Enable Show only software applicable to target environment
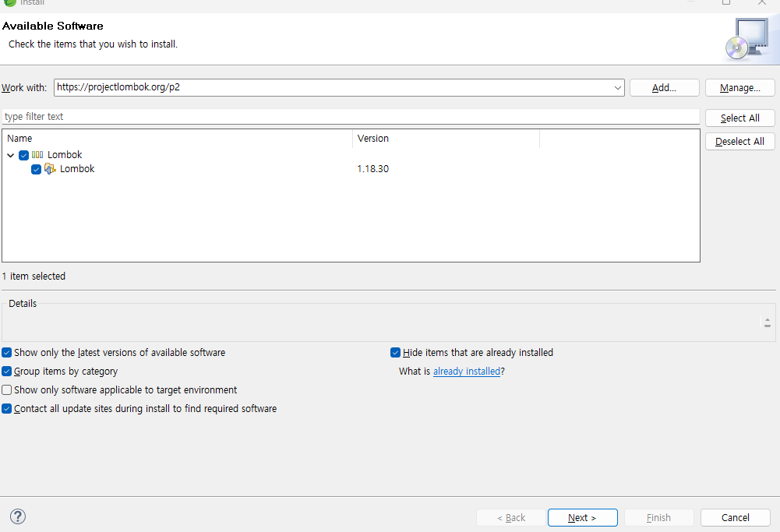The width and height of the screenshot is (780, 532). coord(6,389)
